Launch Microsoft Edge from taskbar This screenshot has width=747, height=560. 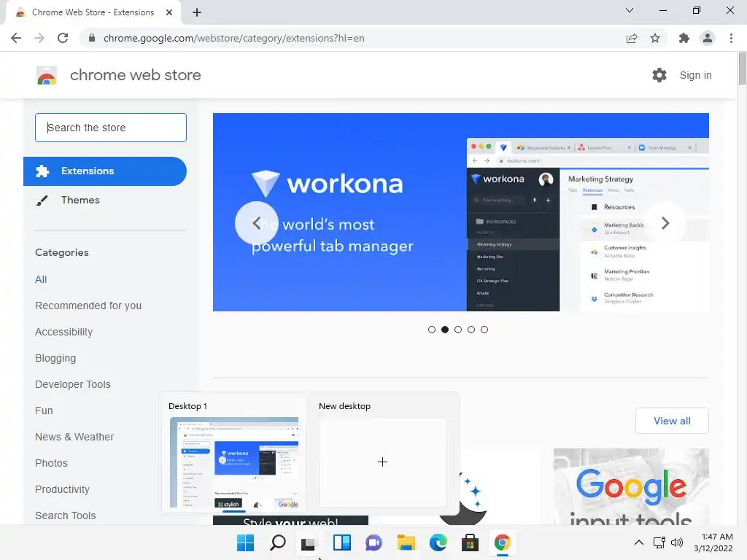(438, 542)
